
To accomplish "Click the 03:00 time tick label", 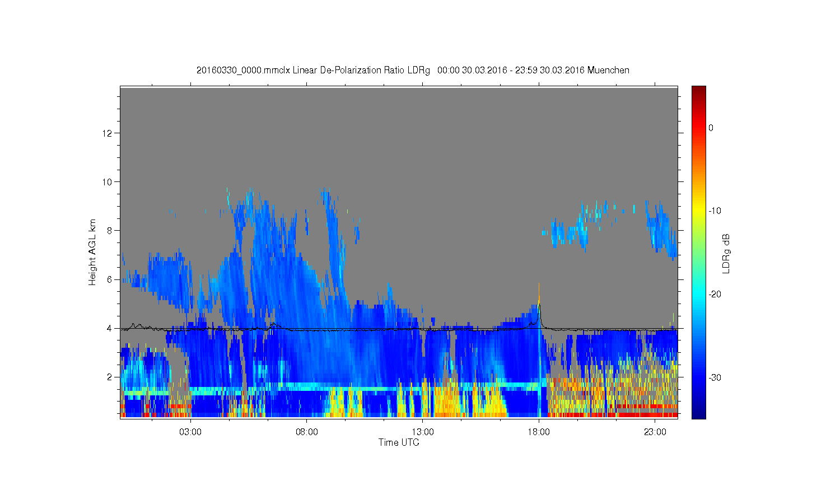I will [190, 432].
